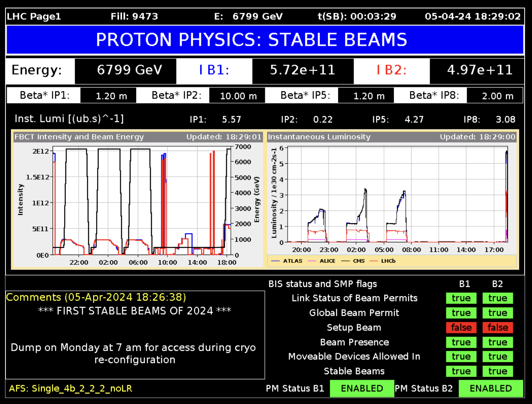Click the Global Beam Permit B2 true flag

click(497, 313)
